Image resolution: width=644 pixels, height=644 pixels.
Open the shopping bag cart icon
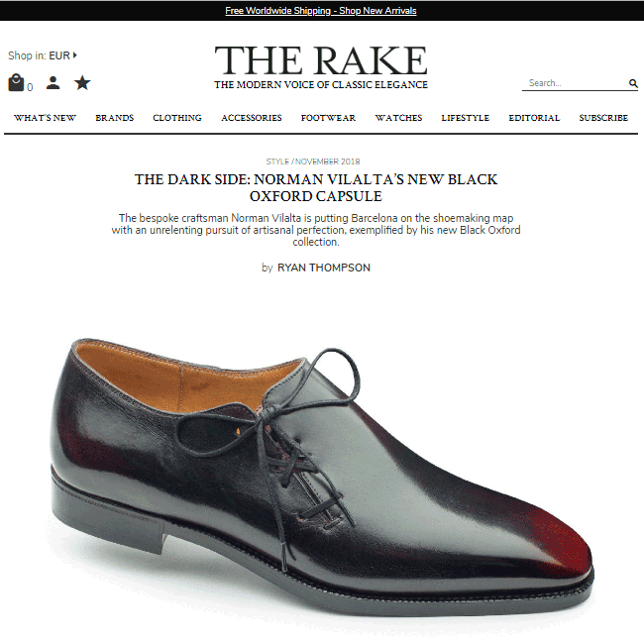[17, 82]
